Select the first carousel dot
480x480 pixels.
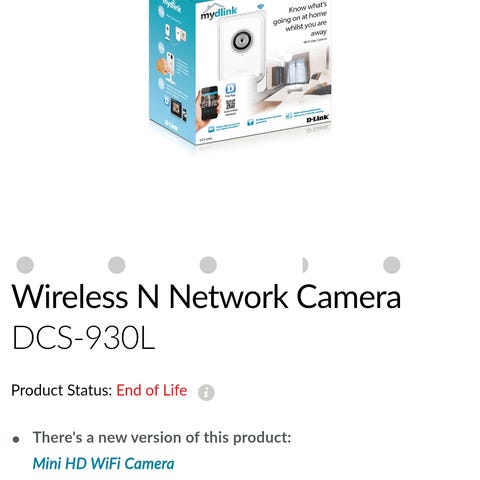(25, 265)
